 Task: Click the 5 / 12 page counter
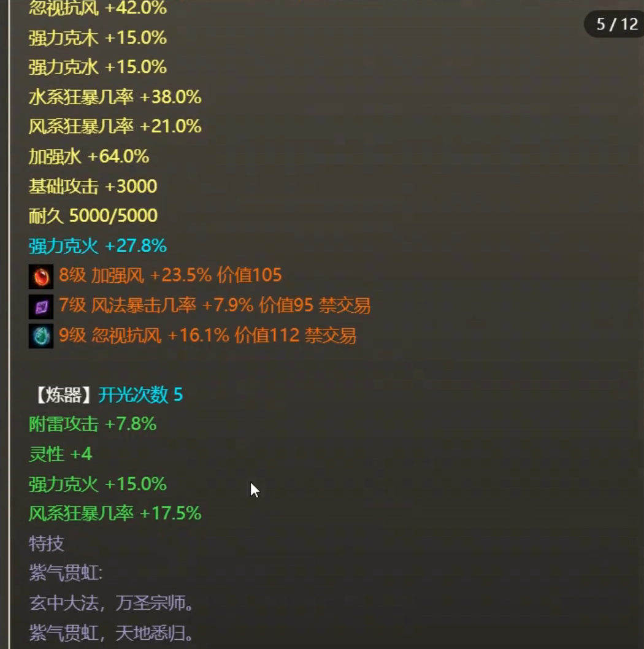click(x=616, y=24)
